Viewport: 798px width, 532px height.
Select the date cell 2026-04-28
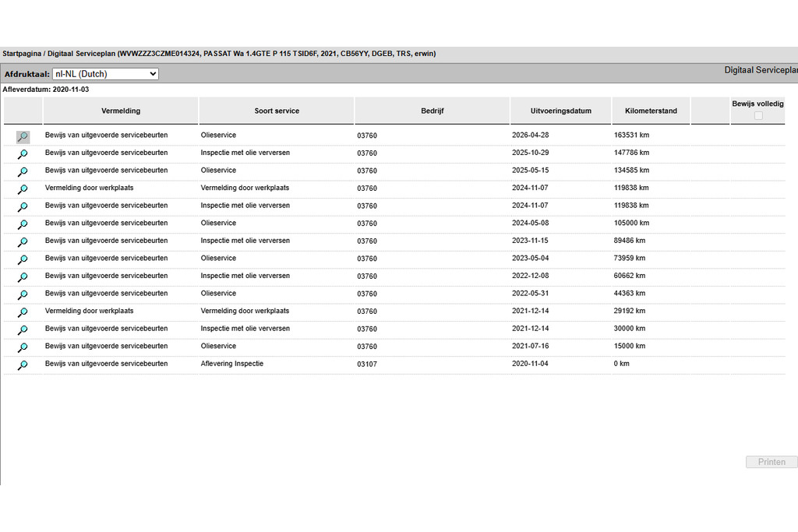pyautogui.click(x=530, y=136)
